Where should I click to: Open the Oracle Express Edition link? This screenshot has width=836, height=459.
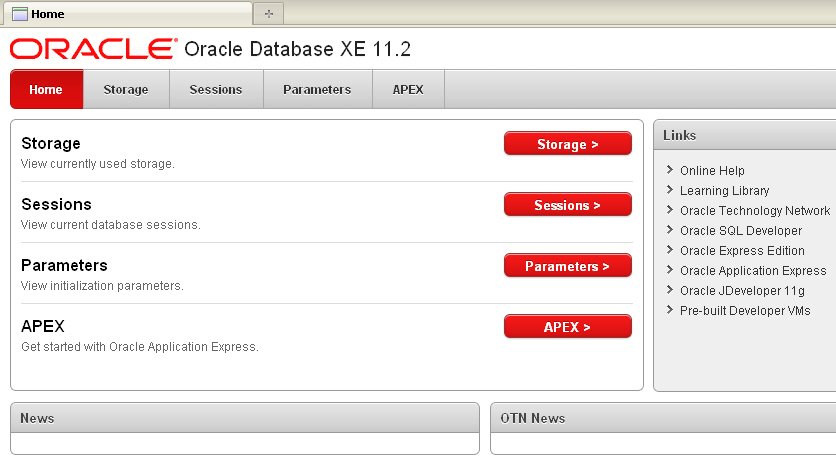(742, 251)
